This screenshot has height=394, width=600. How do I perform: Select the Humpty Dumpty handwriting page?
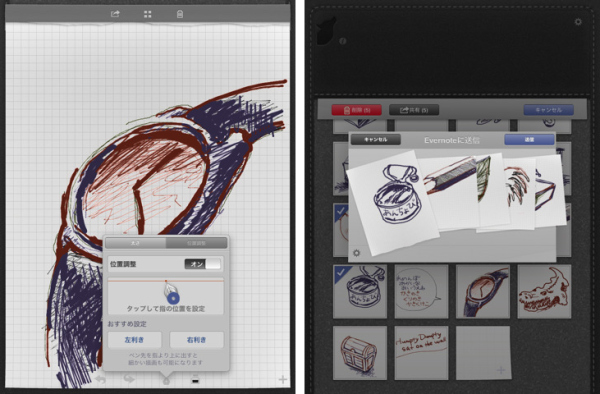click(421, 353)
